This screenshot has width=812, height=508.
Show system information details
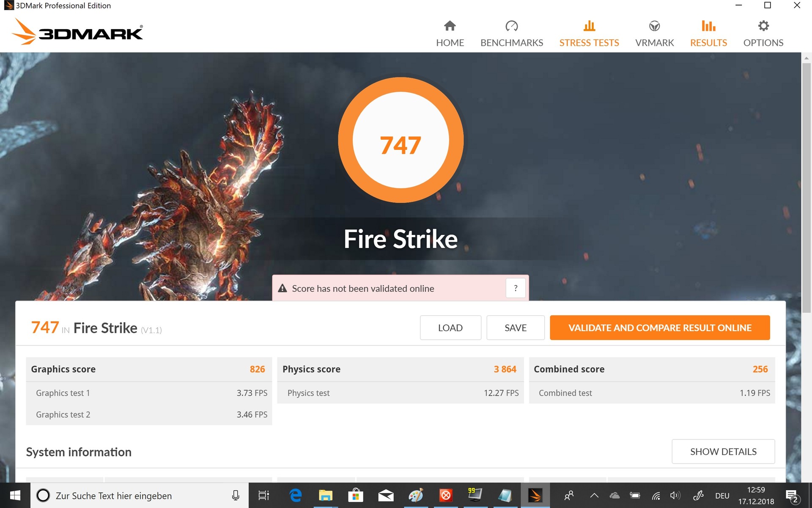[x=723, y=452]
